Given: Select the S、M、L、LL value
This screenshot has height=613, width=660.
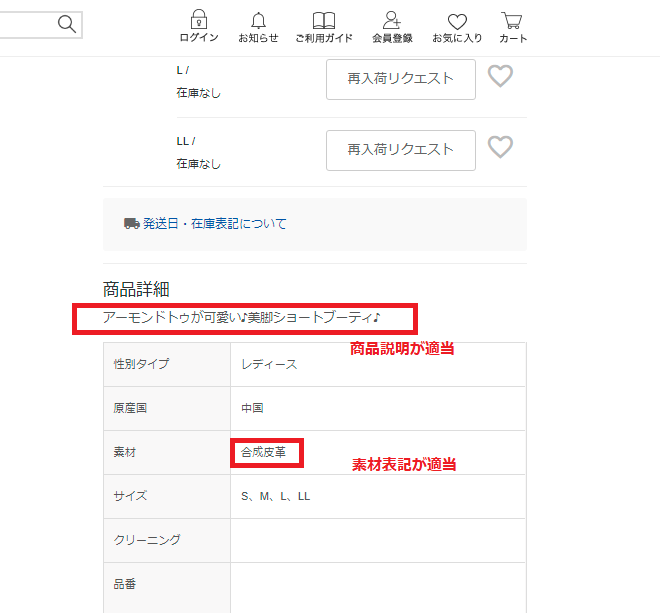Looking at the screenshot, I should [x=275, y=496].
